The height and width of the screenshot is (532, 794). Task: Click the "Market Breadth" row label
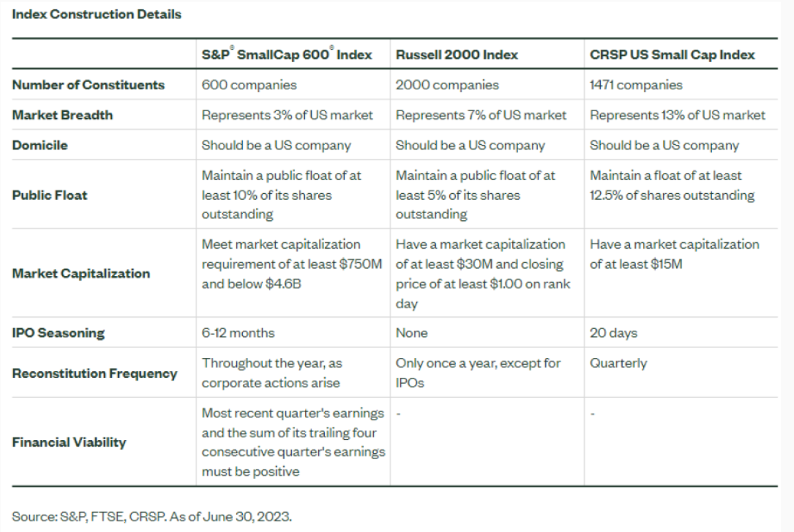(62, 115)
